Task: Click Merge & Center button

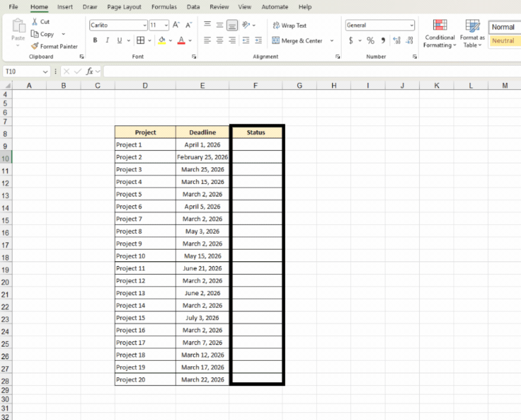Action: tap(297, 40)
